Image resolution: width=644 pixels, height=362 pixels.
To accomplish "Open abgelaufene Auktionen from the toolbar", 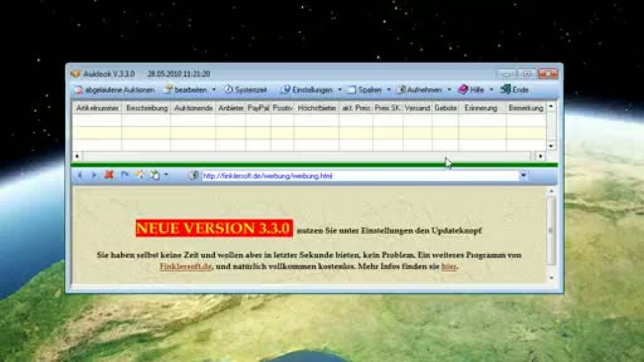I will tap(114, 90).
